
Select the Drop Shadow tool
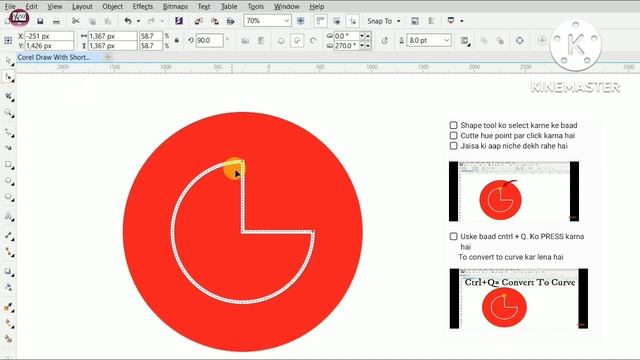click(8, 271)
